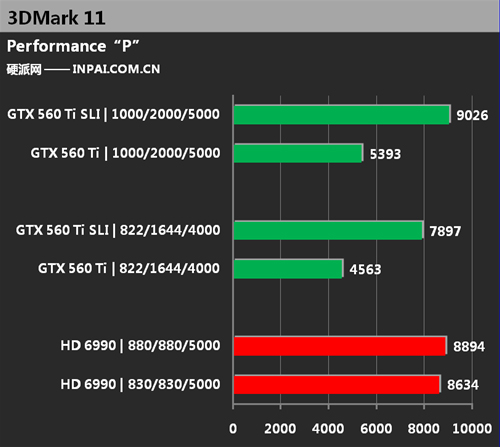Screen dimensions: 500x447
Task: Click the green bar scoring 9026
Action: pos(342,115)
